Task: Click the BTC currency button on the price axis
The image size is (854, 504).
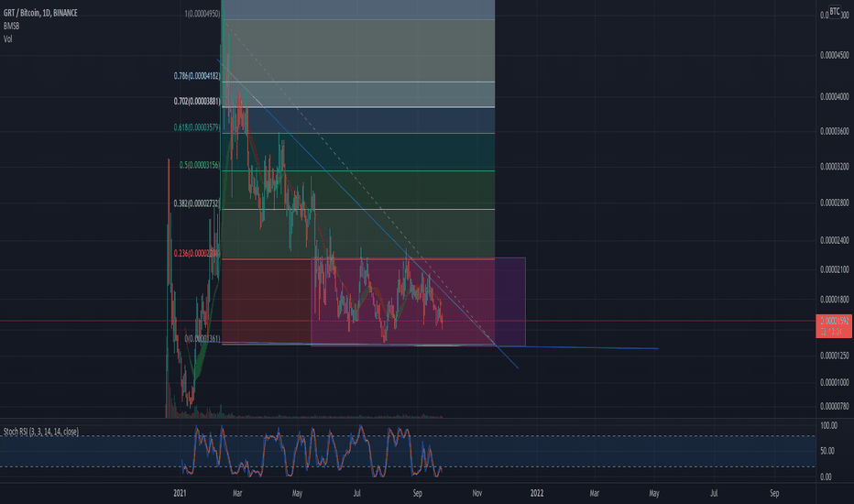Action: coord(835,11)
